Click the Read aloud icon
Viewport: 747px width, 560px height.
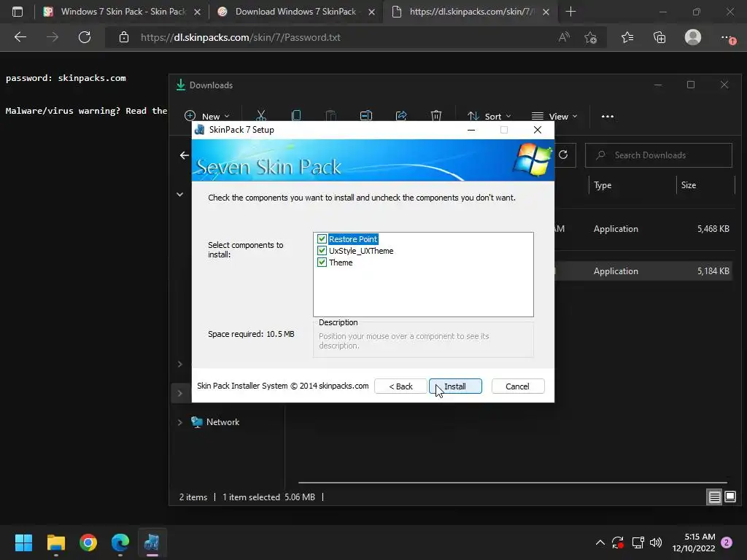[x=564, y=37]
